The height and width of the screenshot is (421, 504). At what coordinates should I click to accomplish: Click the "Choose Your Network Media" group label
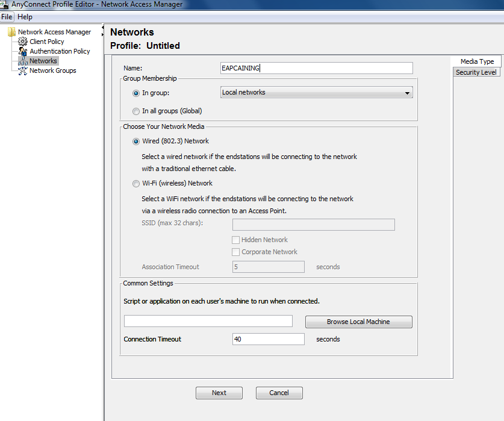164,126
